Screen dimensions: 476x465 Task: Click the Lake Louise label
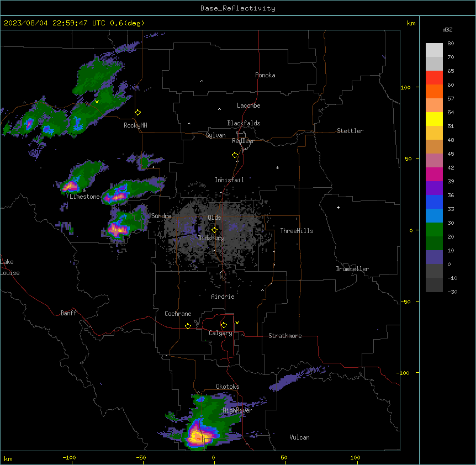(10, 267)
